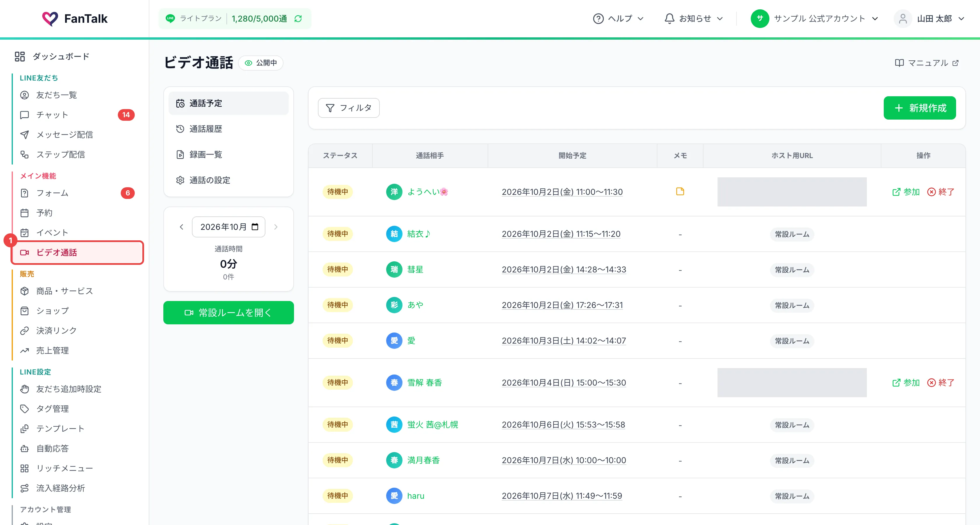Open the 通話の設定 tab
Screen dimensions: 980x525
click(x=228, y=180)
